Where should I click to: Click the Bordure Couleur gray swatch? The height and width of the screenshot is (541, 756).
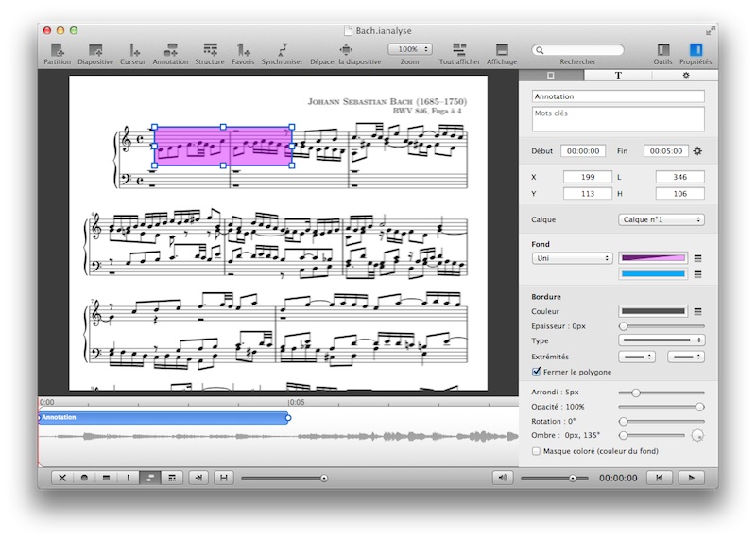click(653, 311)
